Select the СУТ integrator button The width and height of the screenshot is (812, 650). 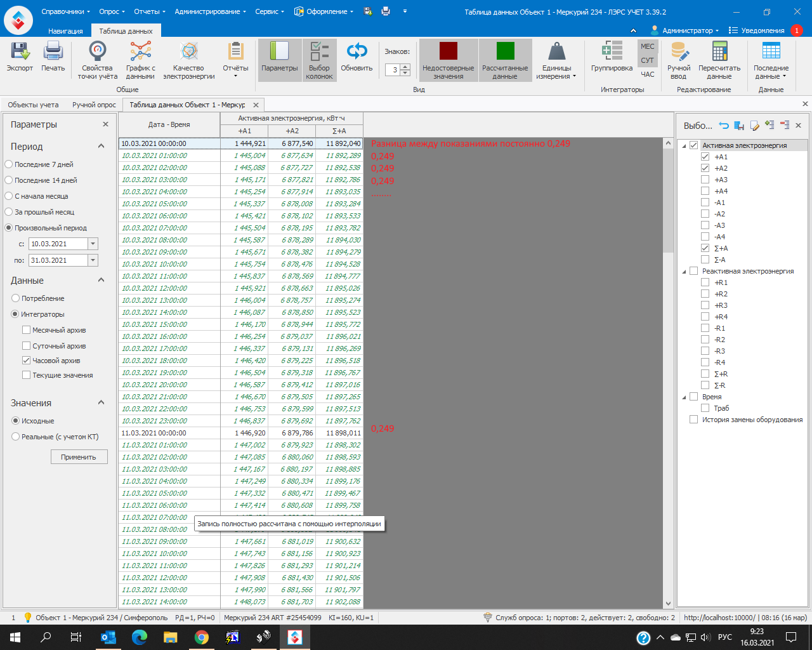point(647,60)
